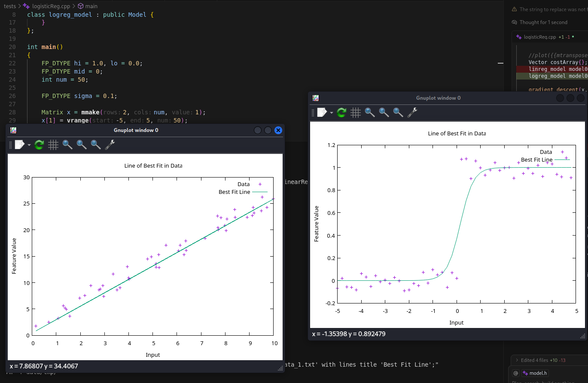Click third magnifier icon in left Gnuplot toolbar

pyautogui.click(x=96, y=145)
